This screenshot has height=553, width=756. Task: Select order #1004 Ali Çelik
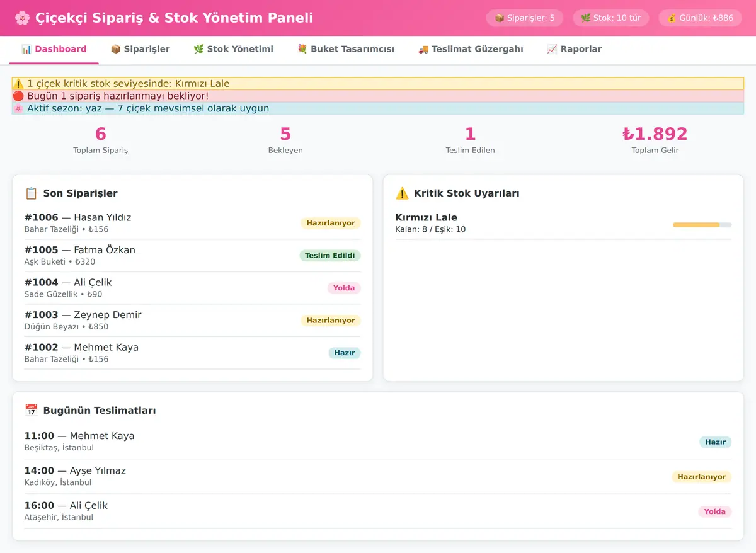point(192,288)
